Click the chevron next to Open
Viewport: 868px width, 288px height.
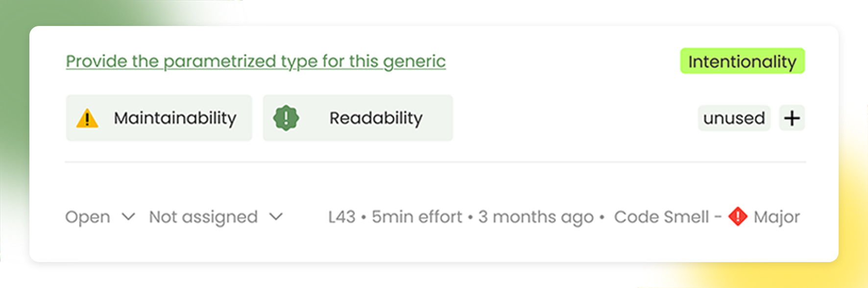click(x=128, y=216)
